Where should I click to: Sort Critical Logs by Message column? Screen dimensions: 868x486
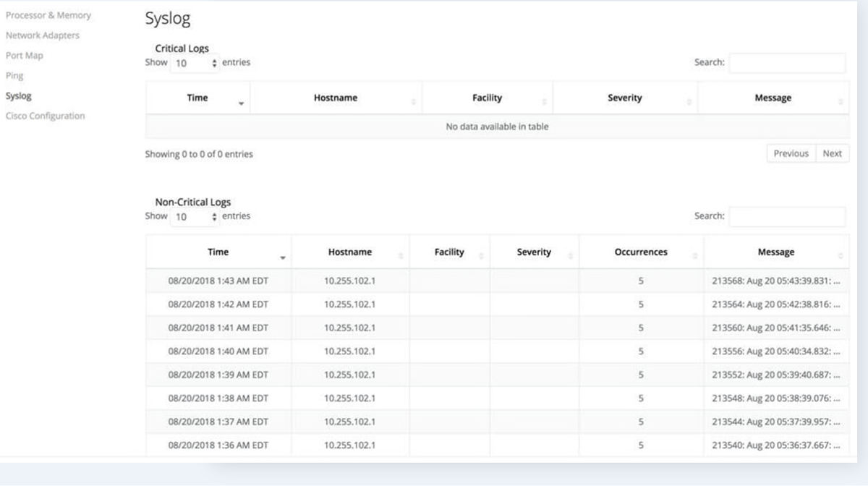pos(773,98)
